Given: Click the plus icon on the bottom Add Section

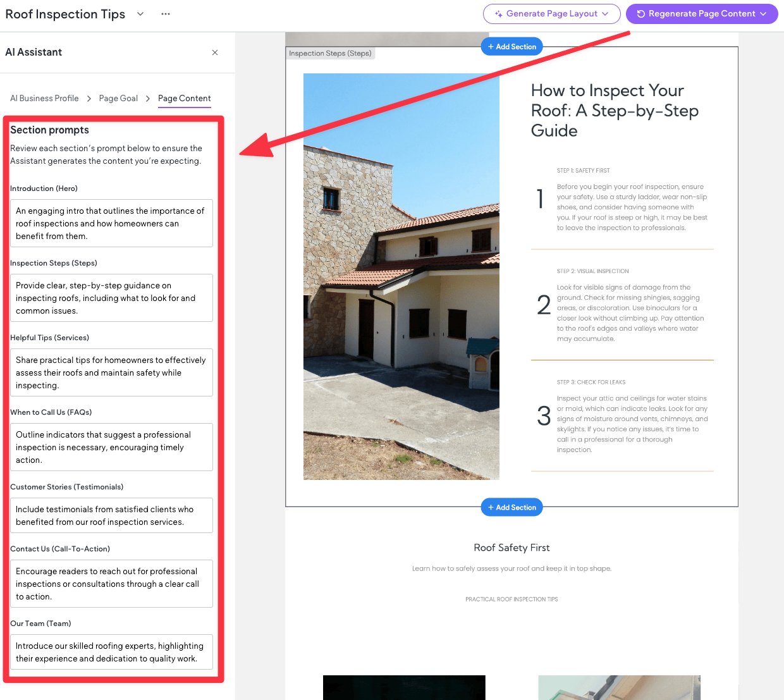Looking at the screenshot, I should [x=491, y=507].
